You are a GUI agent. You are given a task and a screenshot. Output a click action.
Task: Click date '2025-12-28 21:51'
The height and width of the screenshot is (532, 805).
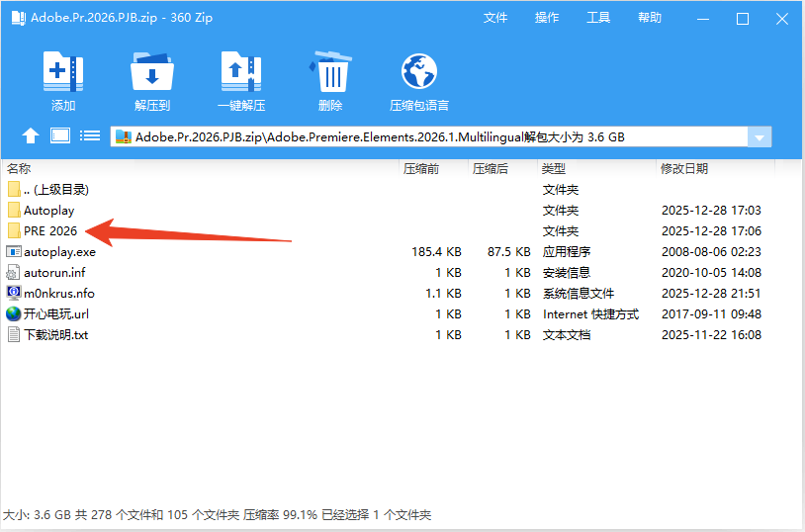coord(711,294)
